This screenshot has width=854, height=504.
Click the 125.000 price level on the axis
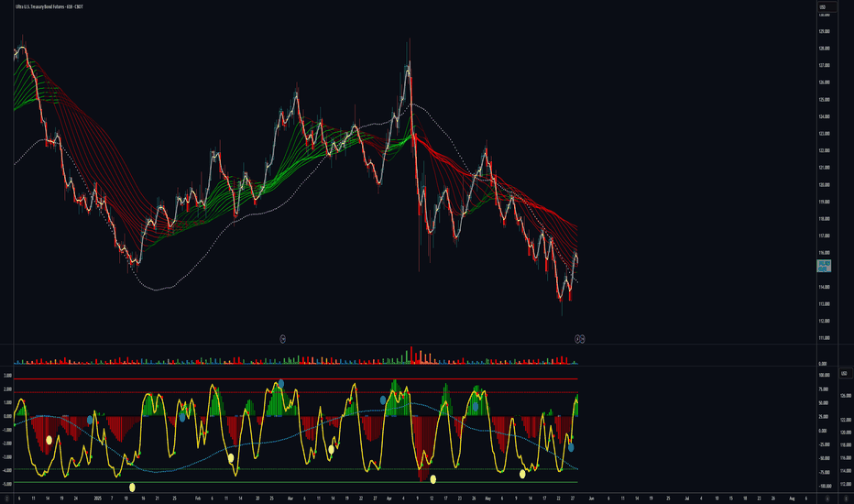click(x=824, y=100)
